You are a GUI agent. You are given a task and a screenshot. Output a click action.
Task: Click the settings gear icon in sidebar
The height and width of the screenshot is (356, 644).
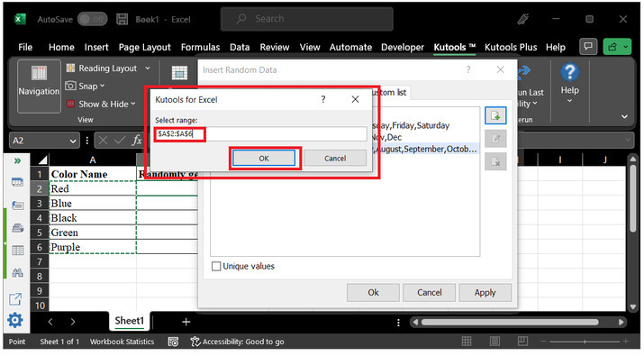point(15,320)
